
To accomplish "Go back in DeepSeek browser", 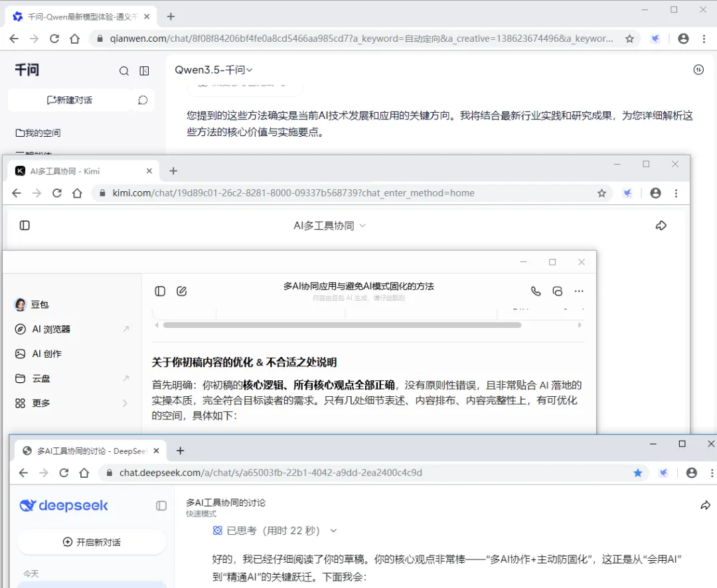I will 24,473.
